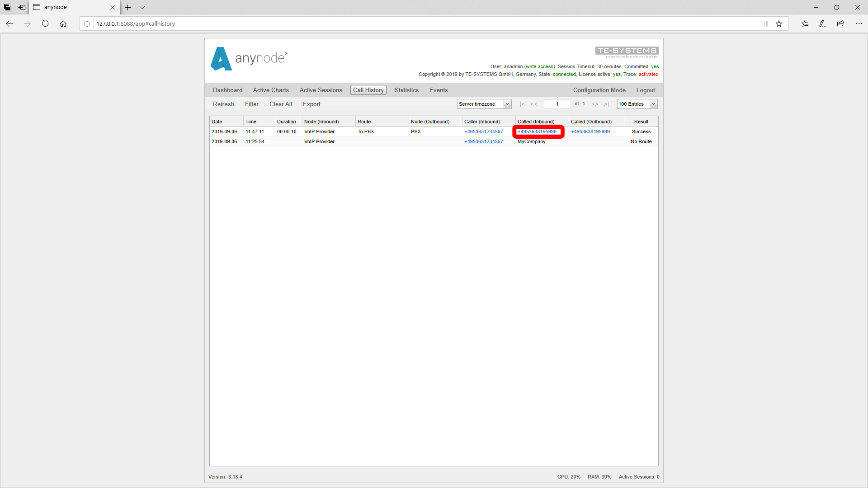Click the MyCompany cell
The width and height of the screenshot is (868, 488).
(531, 141)
